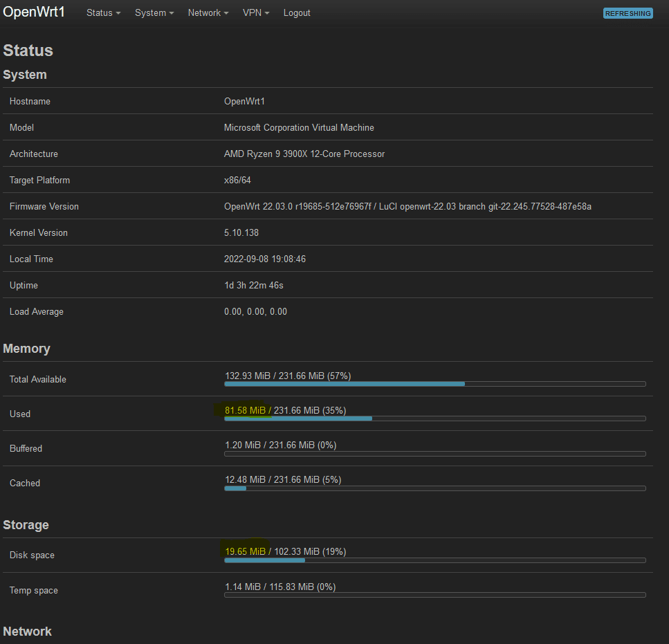
Task: Open the VPN dropdown menu
Action: pyautogui.click(x=256, y=12)
